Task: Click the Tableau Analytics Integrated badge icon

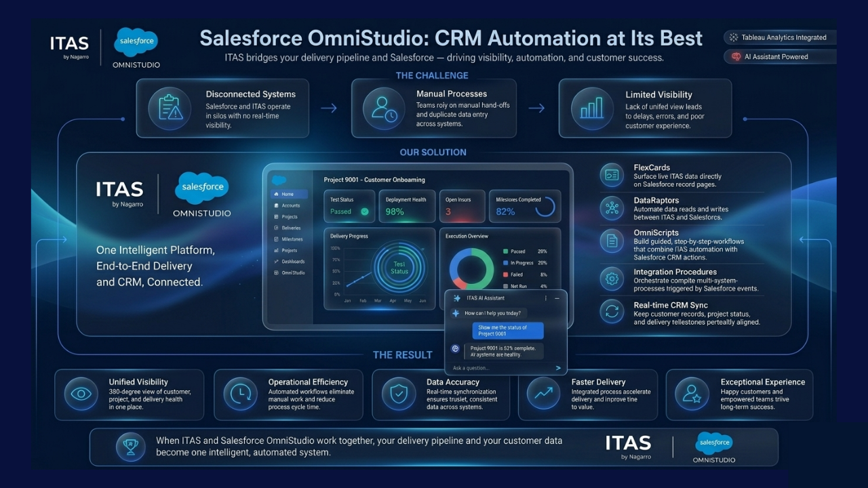Action: [734, 37]
